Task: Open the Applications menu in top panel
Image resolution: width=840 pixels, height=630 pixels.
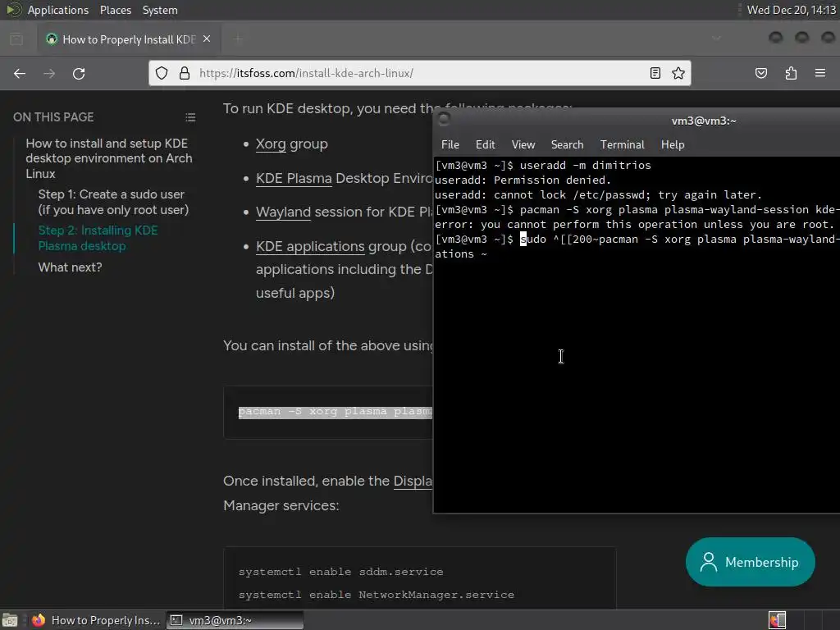Action: pyautogui.click(x=58, y=10)
